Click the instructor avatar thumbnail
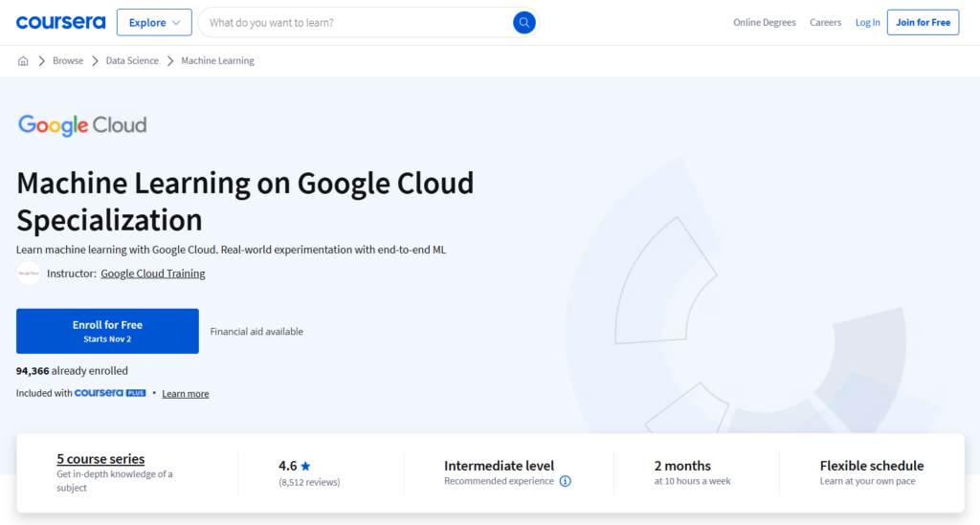 pyautogui.click(x=29, y=273)
